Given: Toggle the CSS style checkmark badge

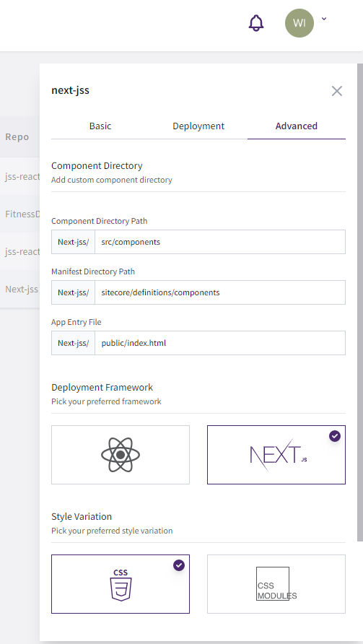Looking at the screenshot, I should [179, 565].
